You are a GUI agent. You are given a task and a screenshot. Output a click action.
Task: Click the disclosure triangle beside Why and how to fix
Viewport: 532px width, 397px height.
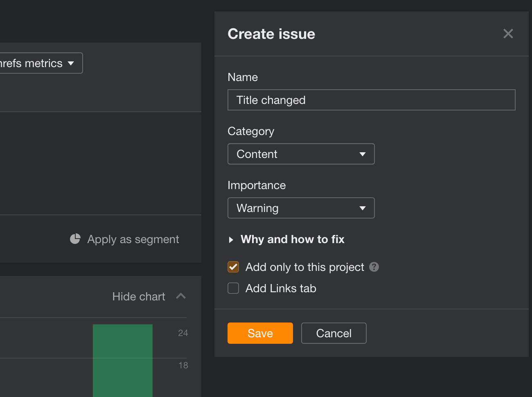(231, 240)
